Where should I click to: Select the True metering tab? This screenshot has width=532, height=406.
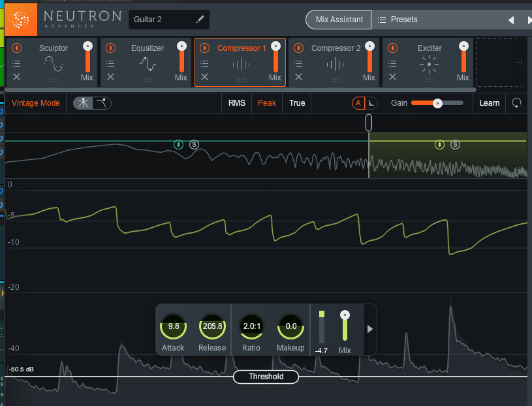[297, 102]
